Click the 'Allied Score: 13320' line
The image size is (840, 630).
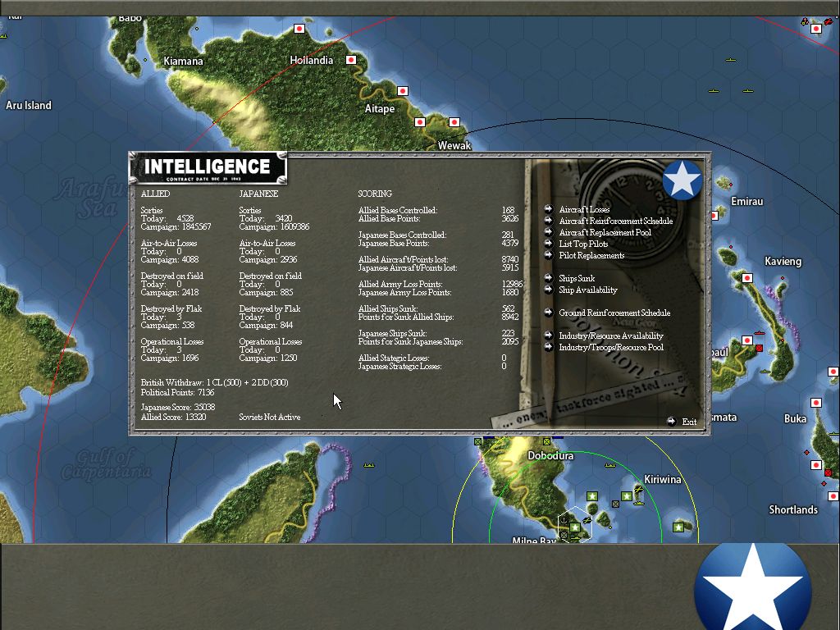[x=174, y=417]
